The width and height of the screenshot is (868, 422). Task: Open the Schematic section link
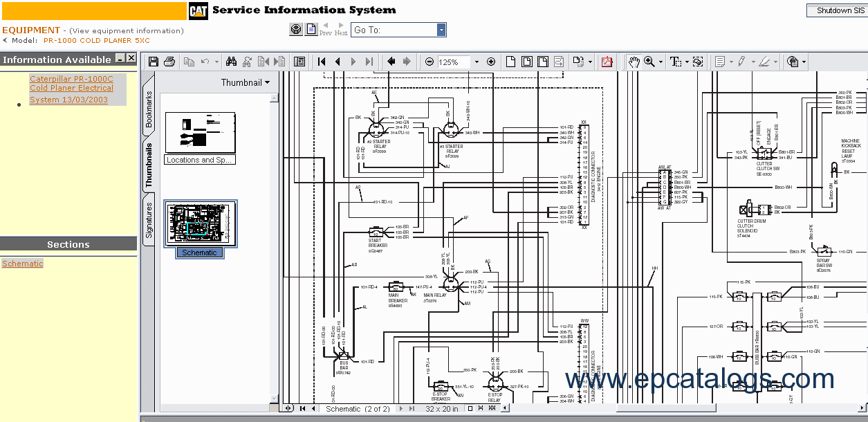click(x=23, y=264)
